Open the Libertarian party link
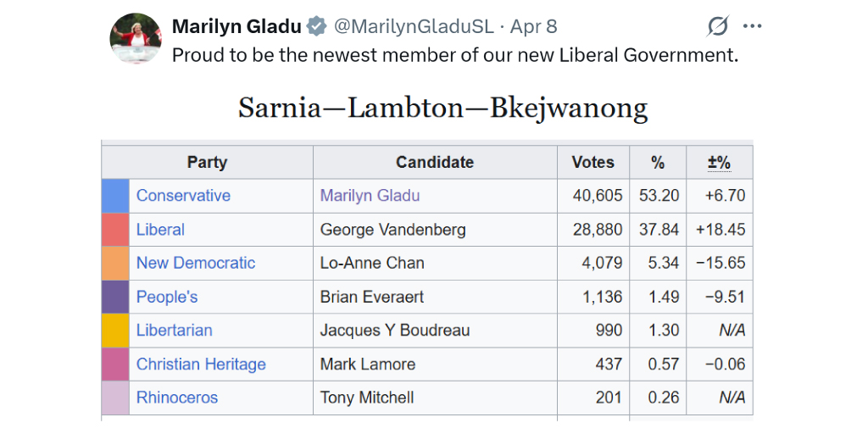This screenshot has width=868, height=434. click(x=175, y=330)
